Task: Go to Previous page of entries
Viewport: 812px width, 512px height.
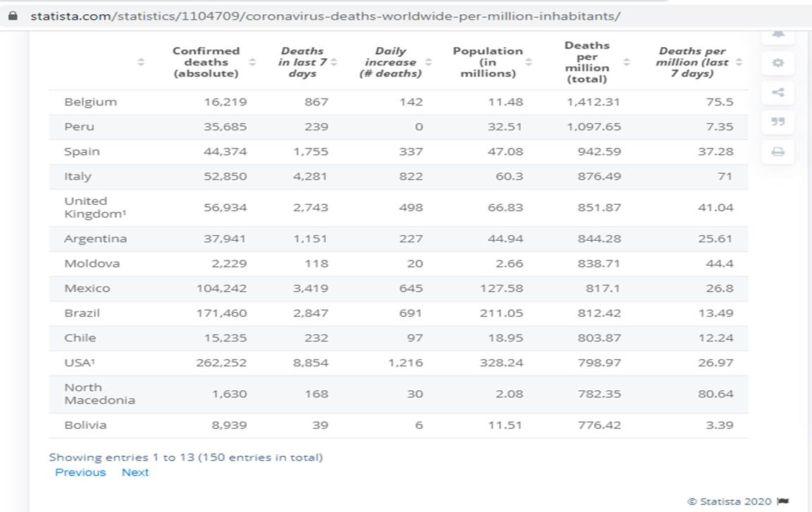Action: [x=80, y=473]
